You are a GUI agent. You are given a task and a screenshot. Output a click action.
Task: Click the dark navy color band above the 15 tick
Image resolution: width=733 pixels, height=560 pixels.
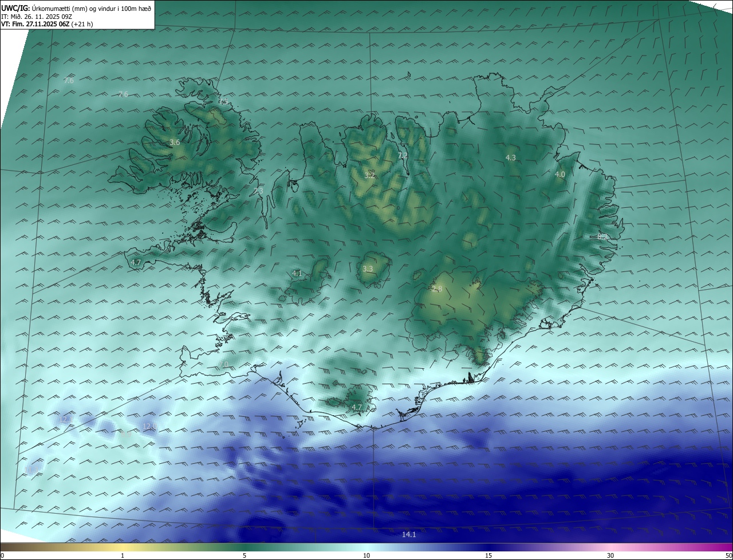[x=488, y=547]
